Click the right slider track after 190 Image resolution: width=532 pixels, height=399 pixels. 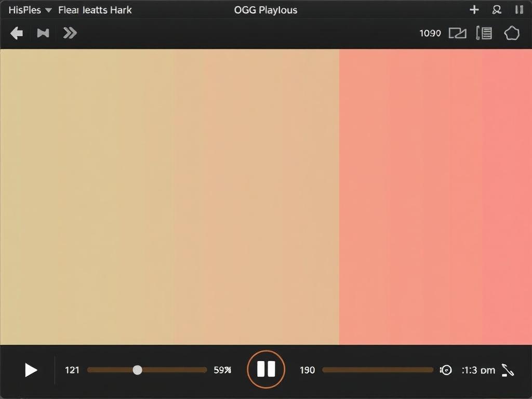pos(378,370)
